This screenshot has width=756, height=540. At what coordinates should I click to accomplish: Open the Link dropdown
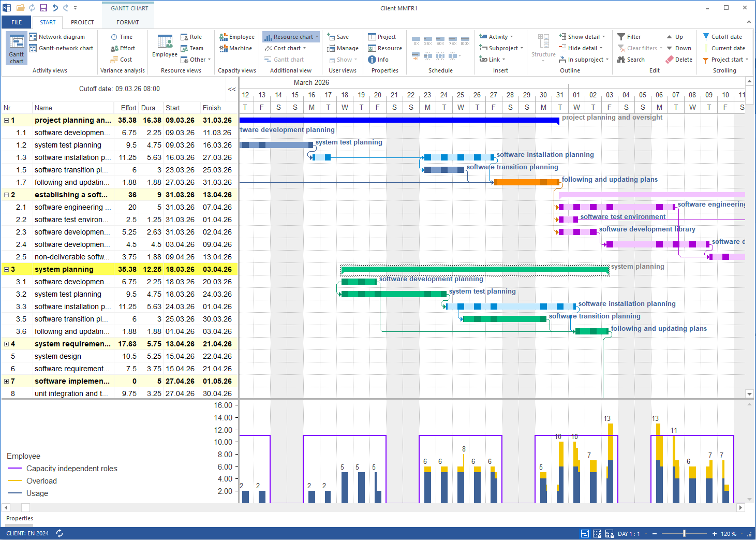[x=492, y=60]
